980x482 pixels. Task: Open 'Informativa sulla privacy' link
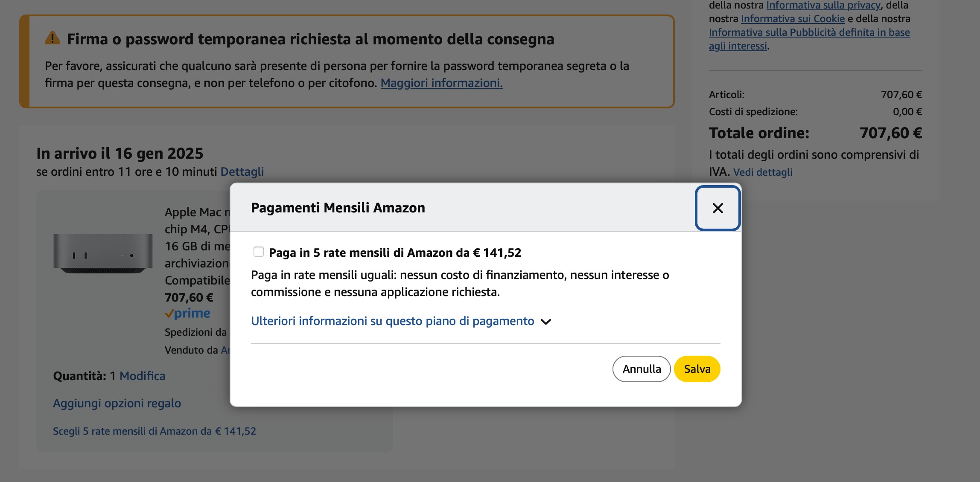[x=823, y=5]
